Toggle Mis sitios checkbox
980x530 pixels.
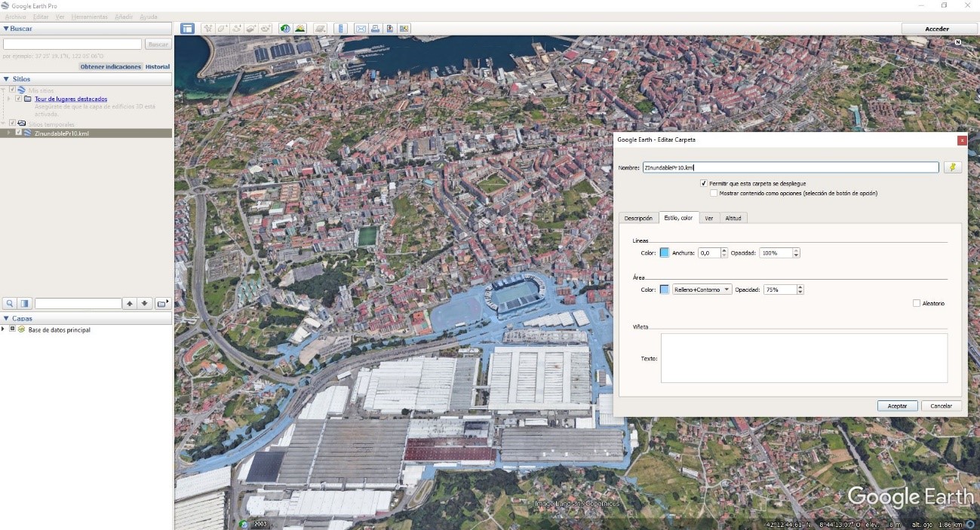(12, 90)
